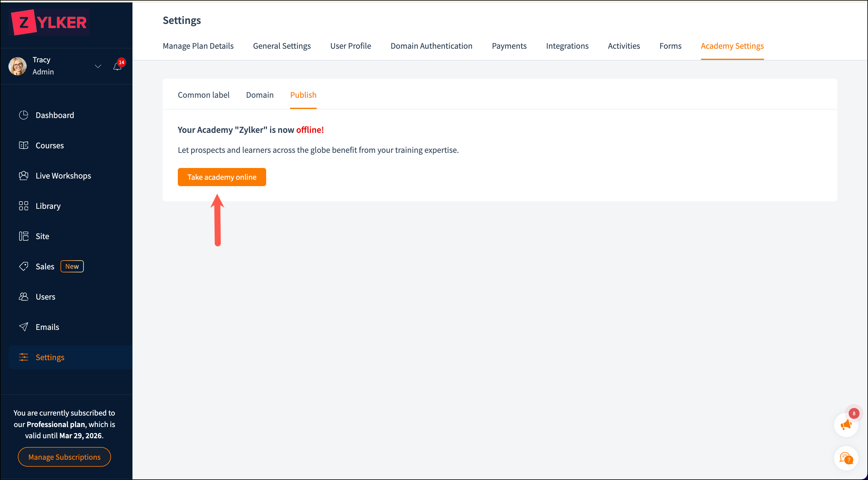
Task: Open the notifications bell icon
Action: 117,66
